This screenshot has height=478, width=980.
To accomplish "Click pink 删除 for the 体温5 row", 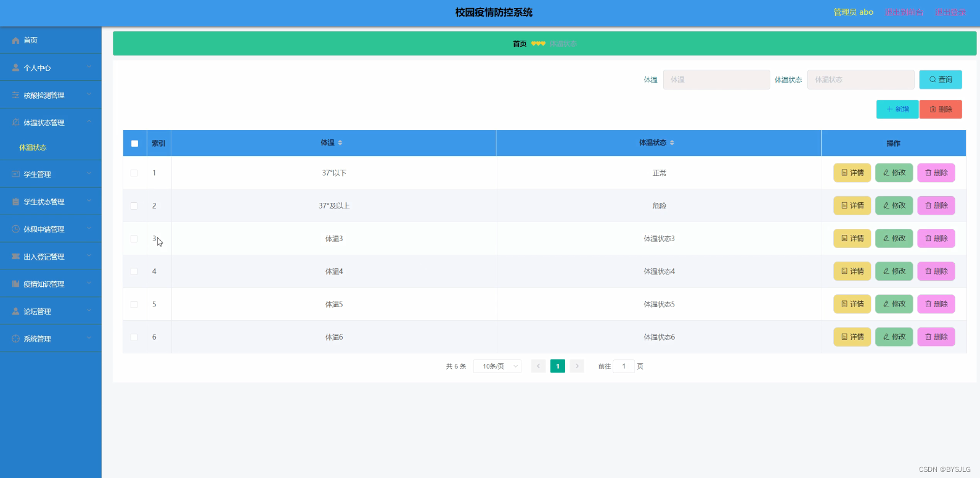I will (x=936, y=304).
